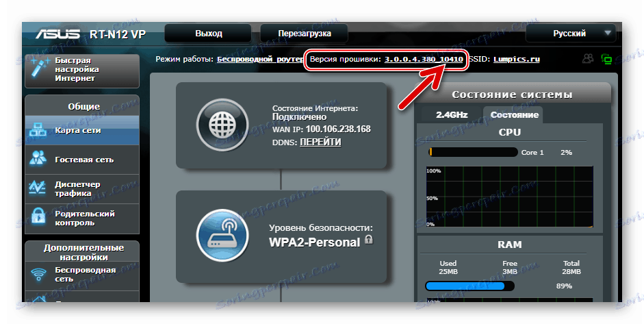
Task: Open the Гостевая сеть menu item
Action: [82, 160]
